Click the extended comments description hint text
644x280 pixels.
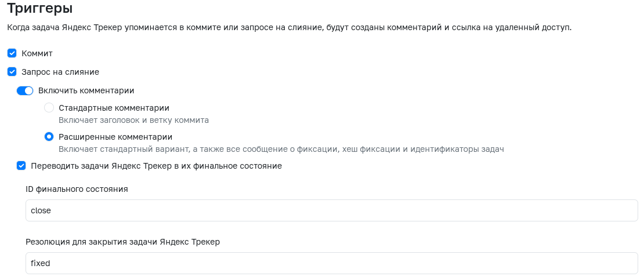point(281,149)
